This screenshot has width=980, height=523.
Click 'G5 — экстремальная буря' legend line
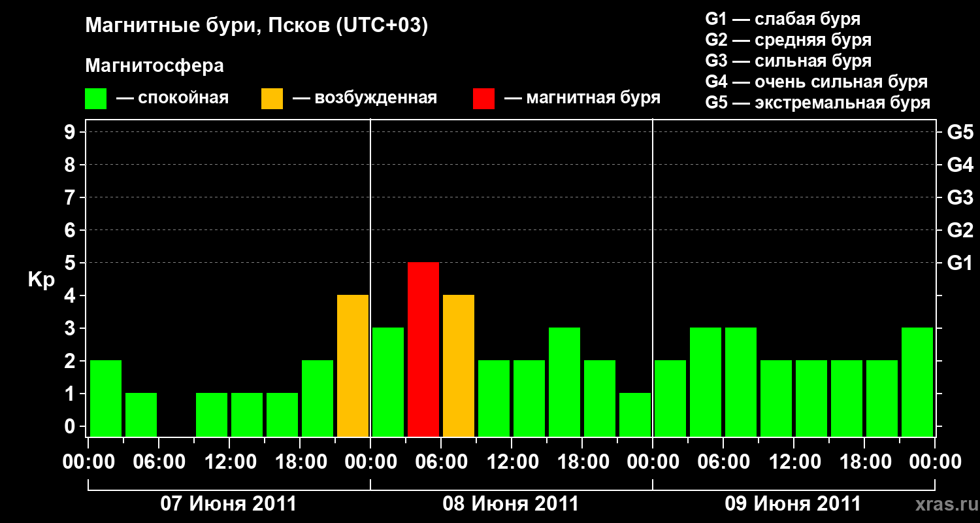pos(818,103)
